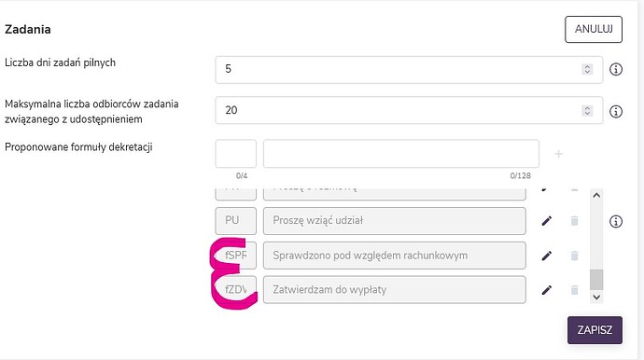Cancel changes with the ANULUJ button

594,29
